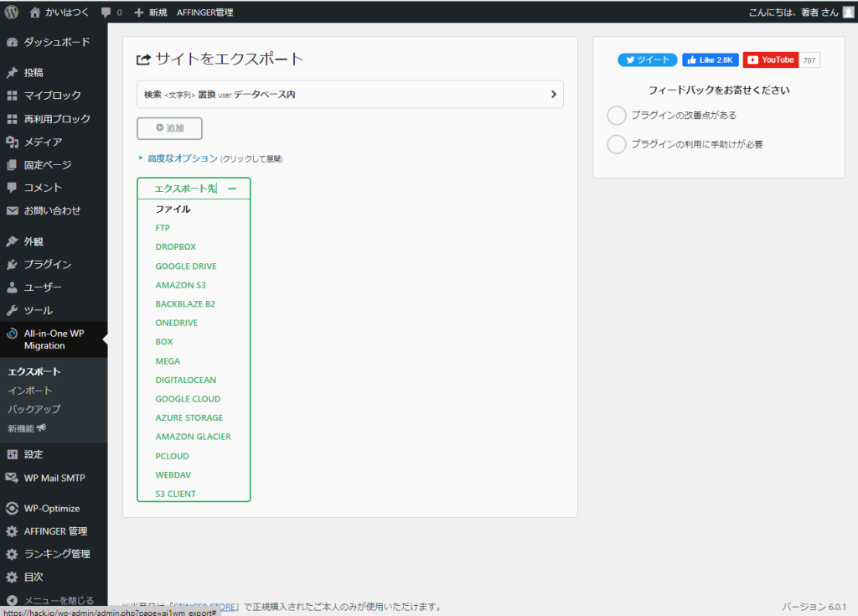Click the WP Mail SMTP icon
The height and width of the screenshot is (616, 858).
click(12, 478)
